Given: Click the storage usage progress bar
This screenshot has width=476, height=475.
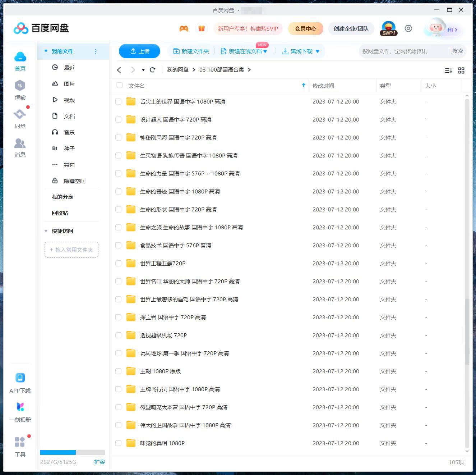Looking at the screenshot, I should (72, 452).
